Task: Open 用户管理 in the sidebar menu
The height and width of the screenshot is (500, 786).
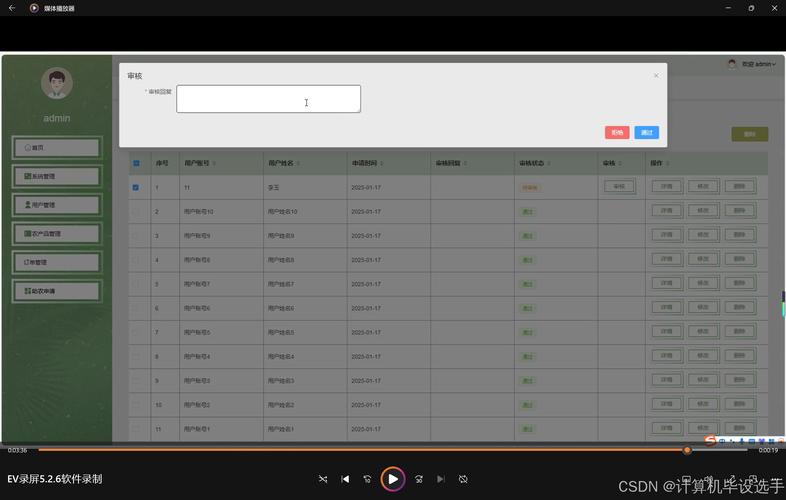Action: pos(57,205)
